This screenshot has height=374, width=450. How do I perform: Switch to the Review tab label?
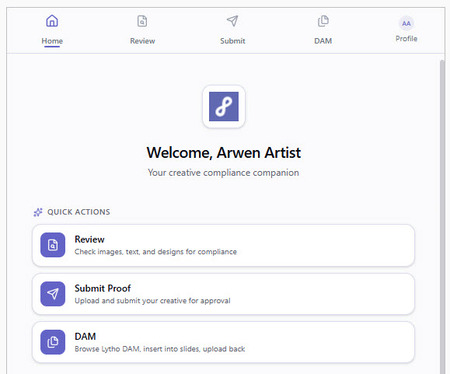point(142,41)
